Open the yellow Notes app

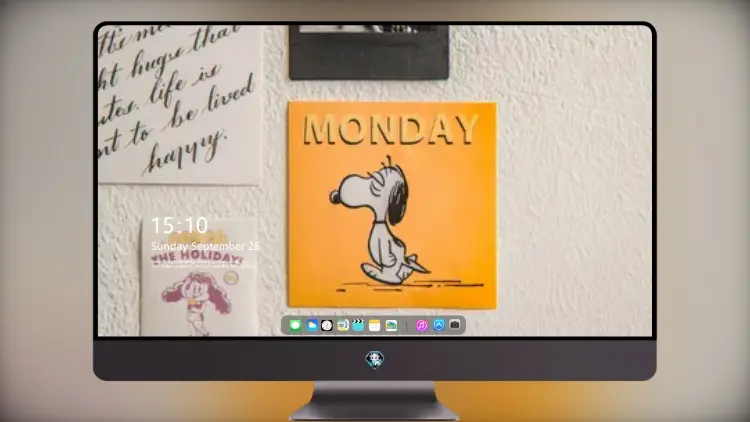point(375,325)
